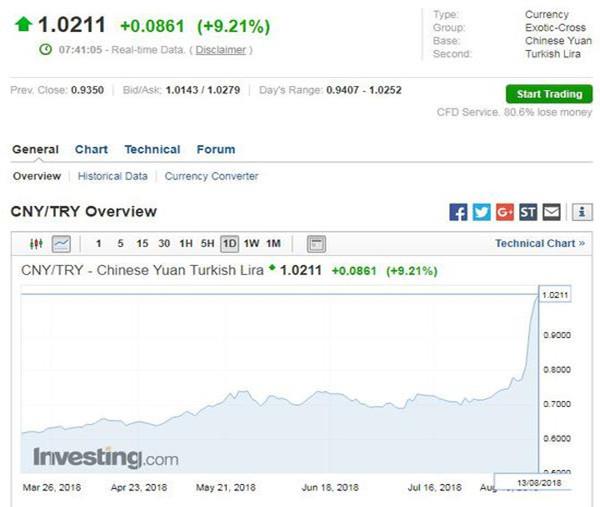Set chart interval to 5 minutes

coord(121,244)
